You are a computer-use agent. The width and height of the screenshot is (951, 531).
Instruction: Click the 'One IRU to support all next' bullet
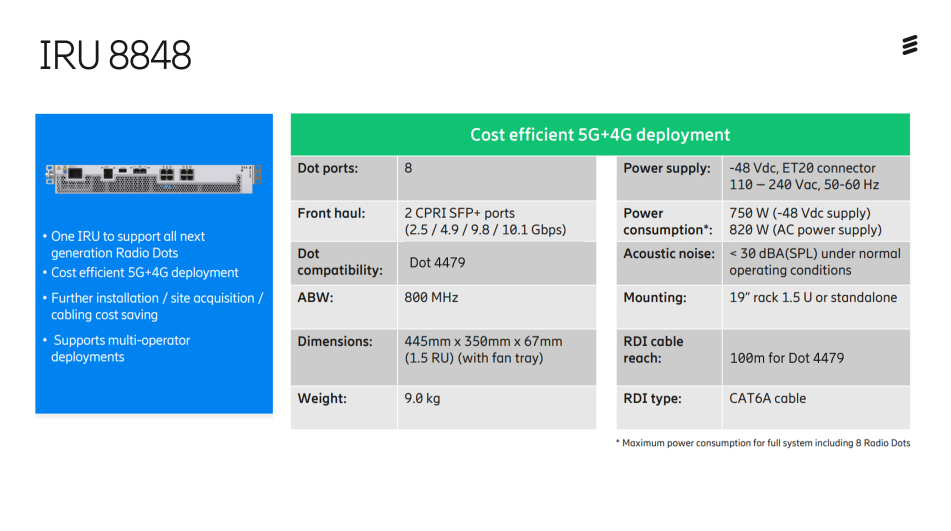click(127, 244)
